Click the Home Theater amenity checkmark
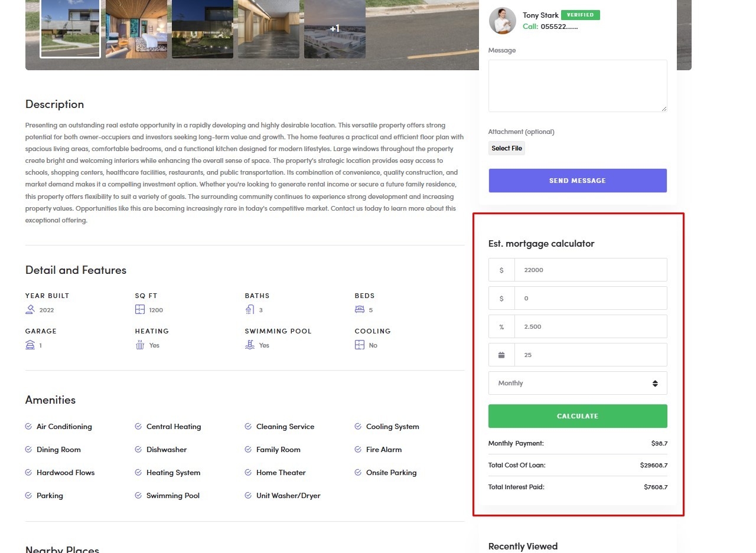The width and height of the screenshot is (756, 553). [x=248, y=472]
